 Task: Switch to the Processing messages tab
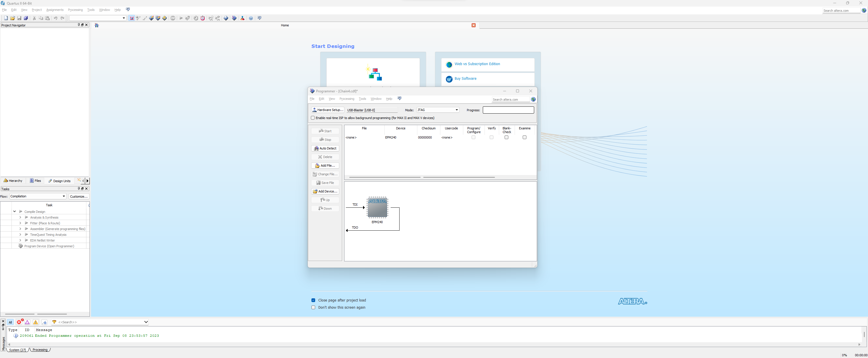(x=40, y=350)
